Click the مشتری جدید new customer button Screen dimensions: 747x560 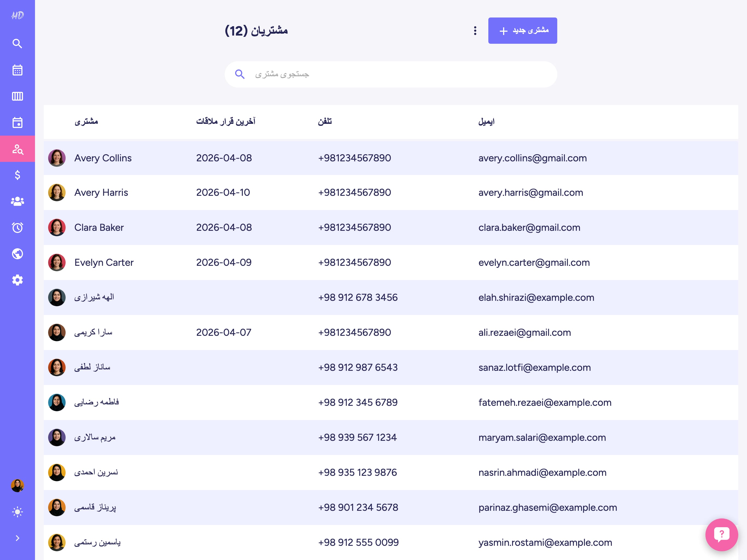click(523, 30)
